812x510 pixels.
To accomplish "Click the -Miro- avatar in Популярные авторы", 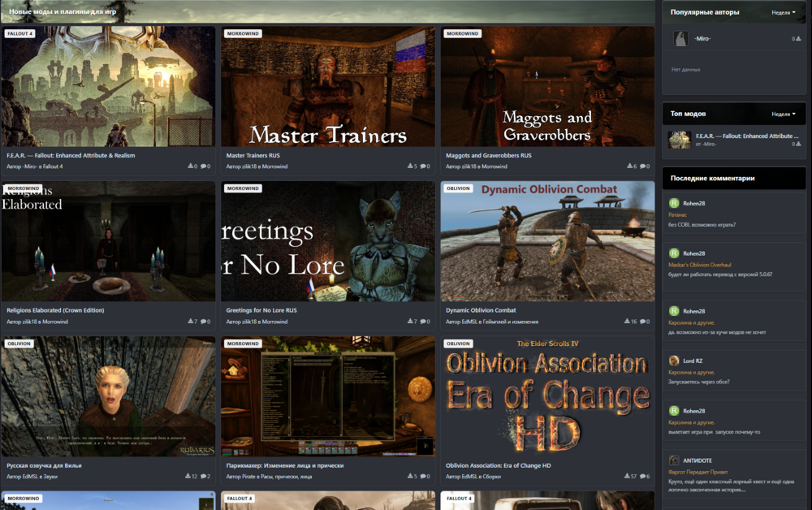I will (680, 38).
